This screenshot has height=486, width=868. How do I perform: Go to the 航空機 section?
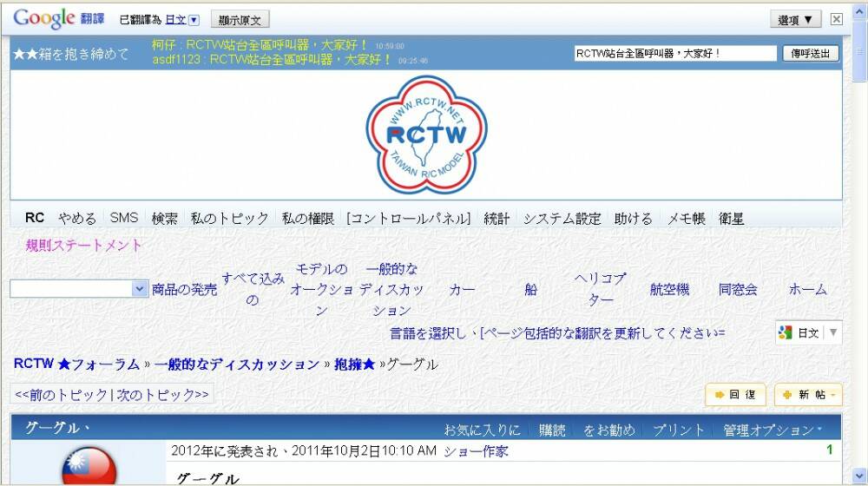(669, 290)
